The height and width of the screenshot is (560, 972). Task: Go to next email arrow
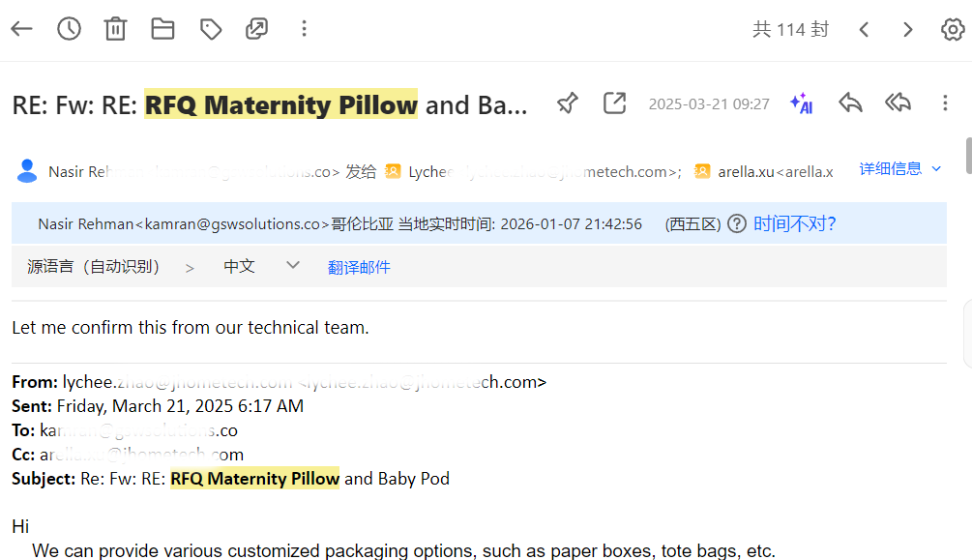[x=908, y=29]
